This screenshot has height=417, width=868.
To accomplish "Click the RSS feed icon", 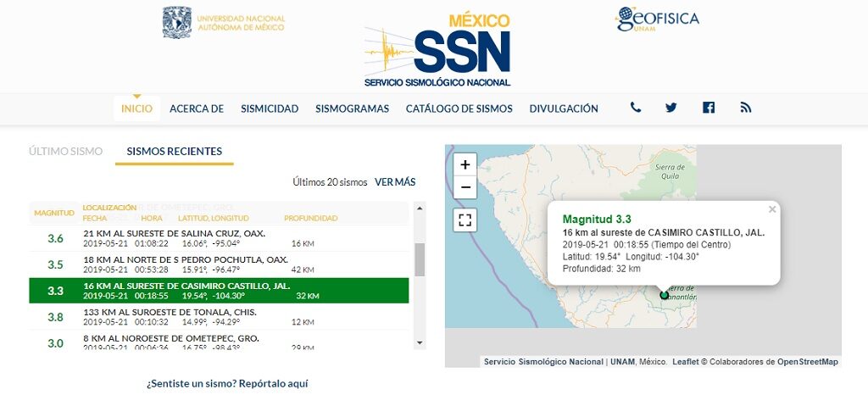I will [746, 108].
